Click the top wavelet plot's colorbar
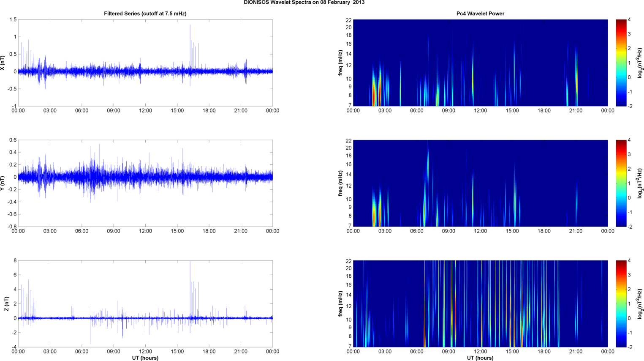The height and width of the screenshot is (361, 644). pos(621,63)
